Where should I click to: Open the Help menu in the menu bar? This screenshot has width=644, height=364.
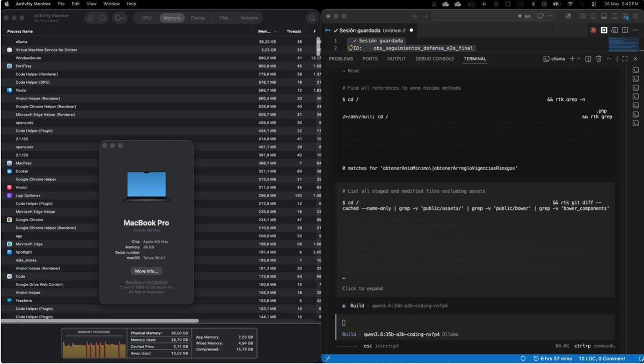(131, 4)
